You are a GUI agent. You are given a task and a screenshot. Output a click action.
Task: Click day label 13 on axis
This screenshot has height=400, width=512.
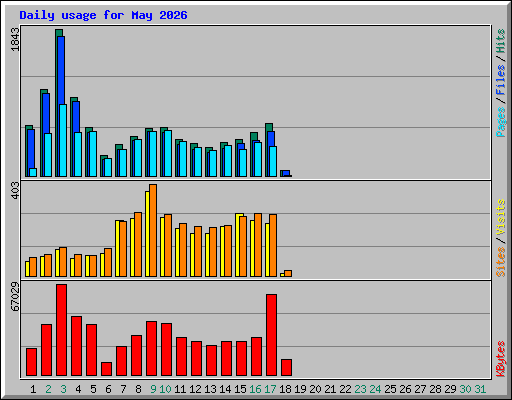[210, 389]
